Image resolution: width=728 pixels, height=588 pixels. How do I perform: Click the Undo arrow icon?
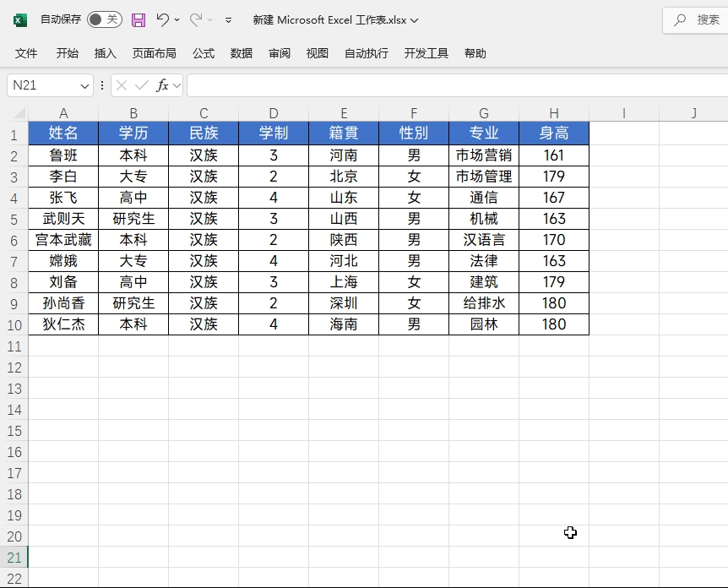click(162, 19)
